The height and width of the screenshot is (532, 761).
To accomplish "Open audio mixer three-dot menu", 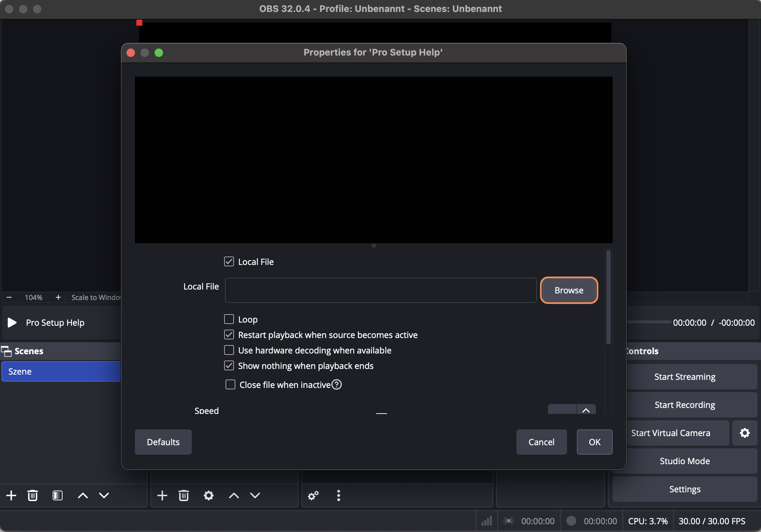I will pos(339,495).
